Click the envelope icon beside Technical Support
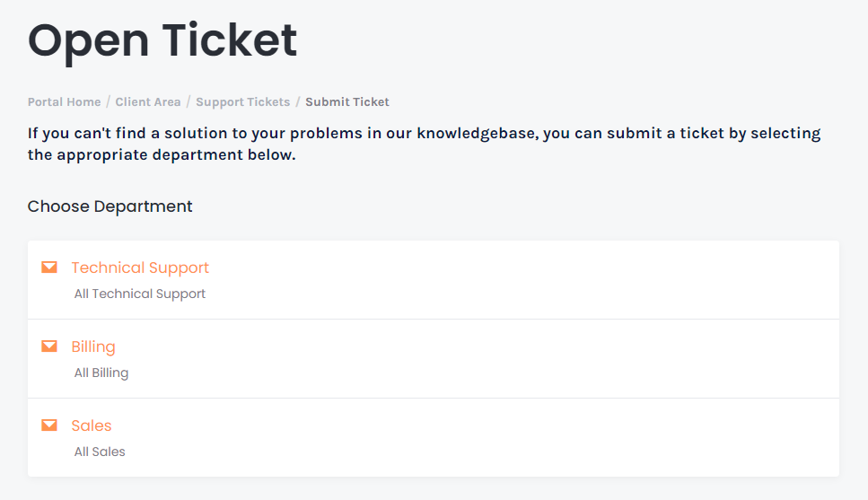The height and width of the screenshot is (500, 868). 49,268
